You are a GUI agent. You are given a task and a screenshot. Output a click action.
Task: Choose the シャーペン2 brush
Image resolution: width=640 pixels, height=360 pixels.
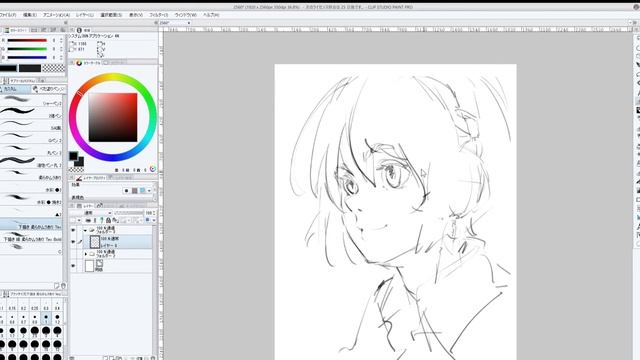point(31,100)
